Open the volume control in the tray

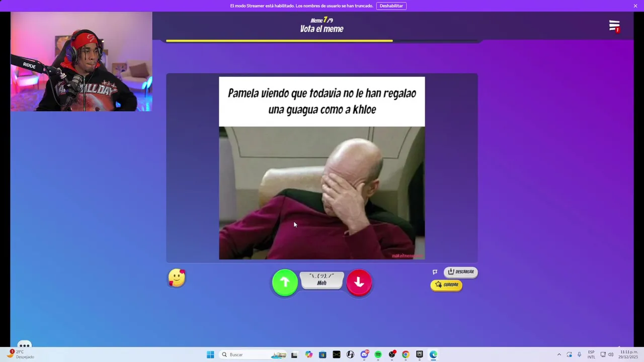pyautogui.click(x=611, y=354)
